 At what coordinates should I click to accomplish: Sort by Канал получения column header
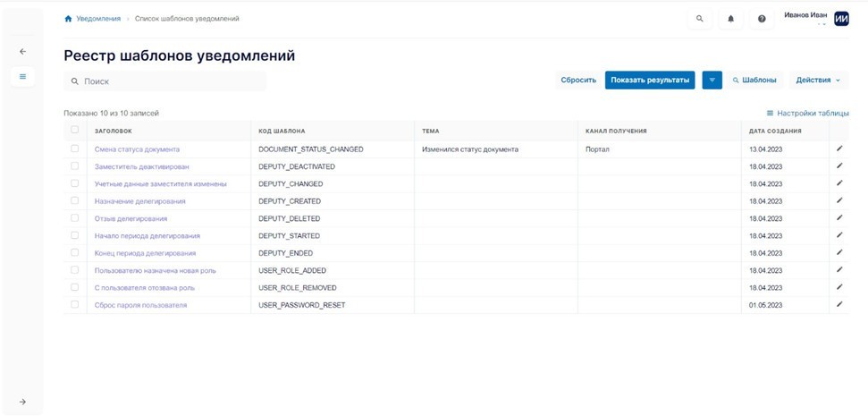click(x=616, y=132)
